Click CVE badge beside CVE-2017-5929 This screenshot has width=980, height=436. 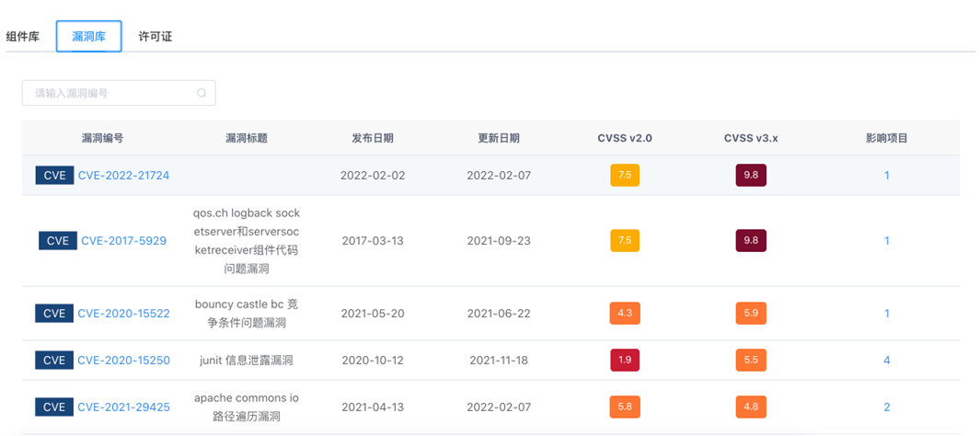[x=57, y=240]
